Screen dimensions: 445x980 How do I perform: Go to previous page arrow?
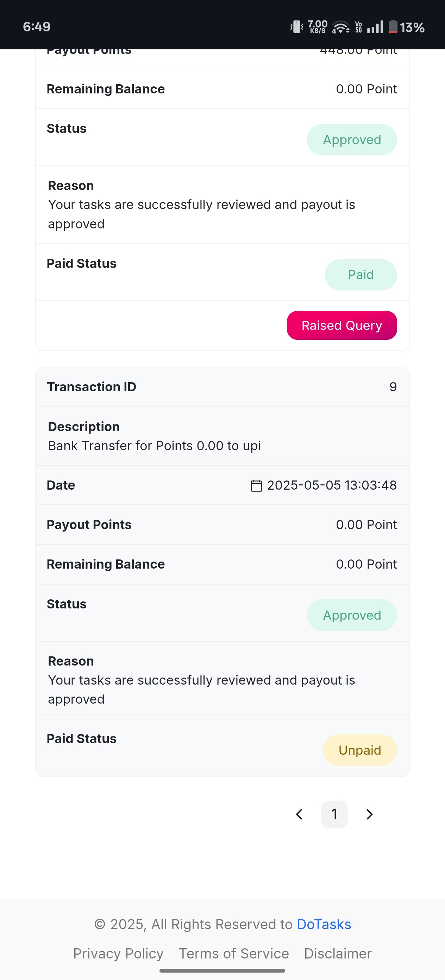coord(299,814)
